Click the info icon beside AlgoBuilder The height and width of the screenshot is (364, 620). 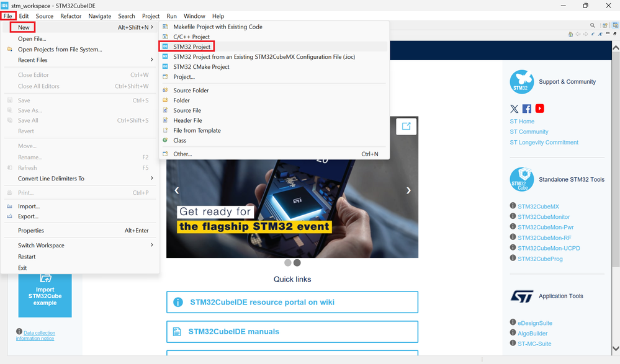[513, 332]
